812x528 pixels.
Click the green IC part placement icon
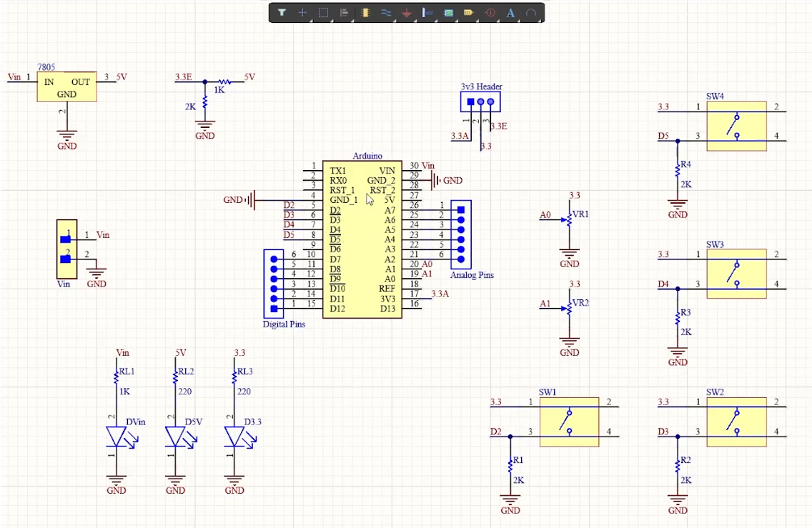tap(448, 12)
